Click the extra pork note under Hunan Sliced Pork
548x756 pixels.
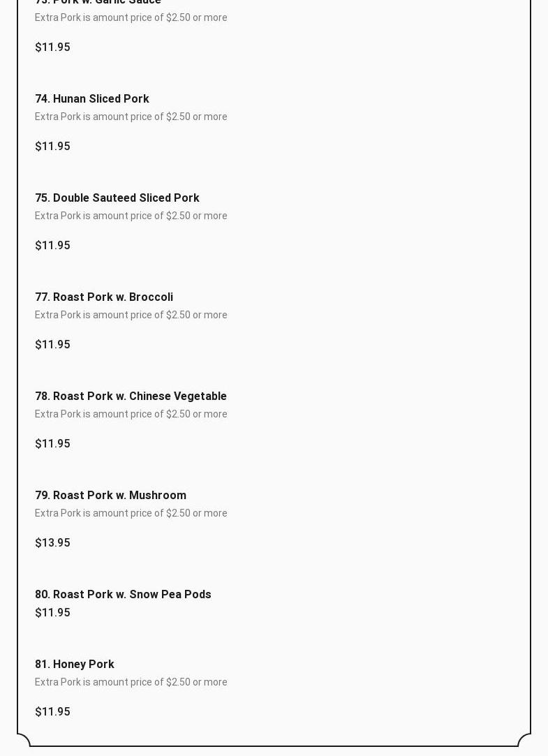[x=131, y=117]
